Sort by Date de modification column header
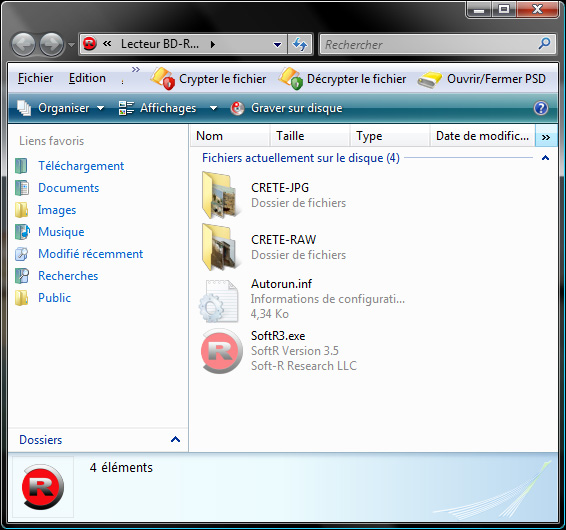 click(x=482, y=136)
